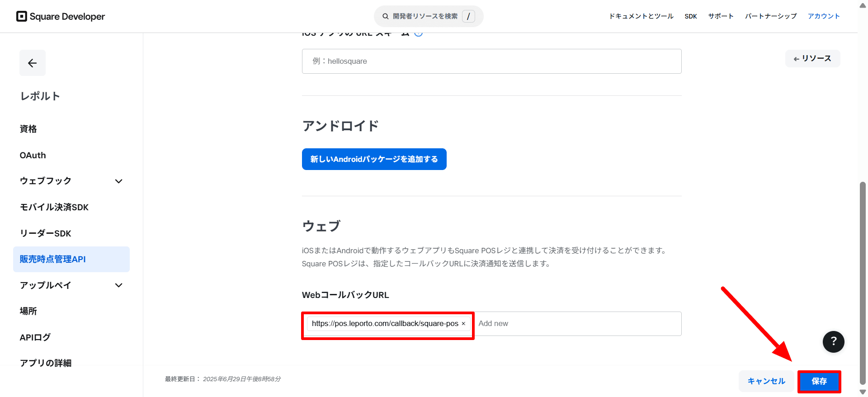Click the info icon beside the iOS URL scheme label

pos(419,33)
